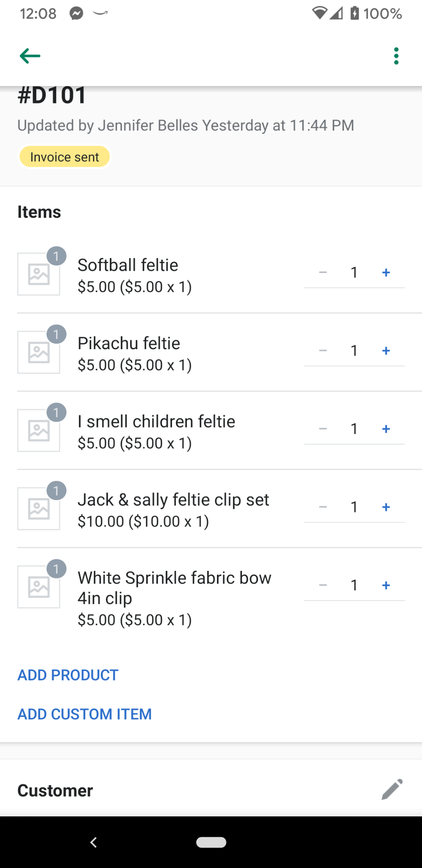Add another White Sprinkle fabric bow

pyautogui.click(x=386, y=585)
